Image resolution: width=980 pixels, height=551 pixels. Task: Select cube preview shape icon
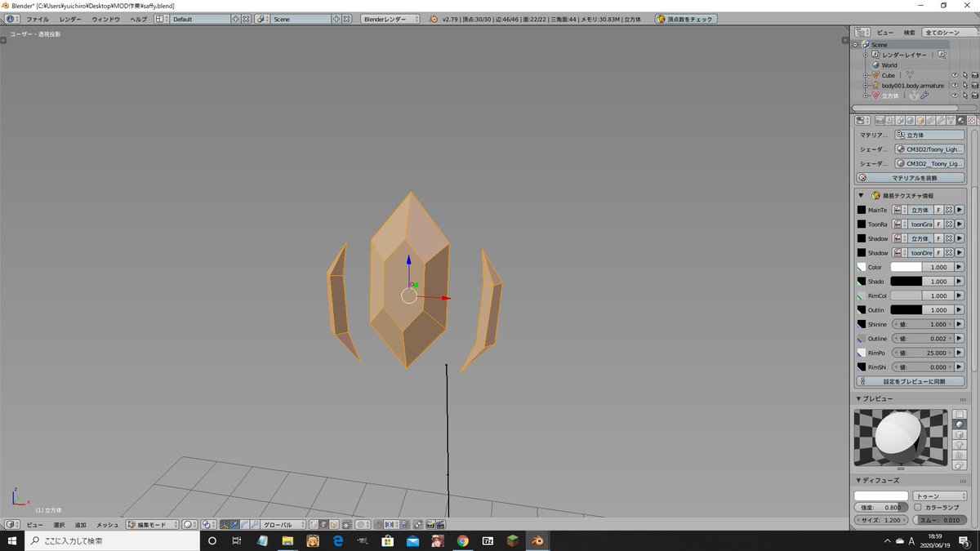(960, 434)
